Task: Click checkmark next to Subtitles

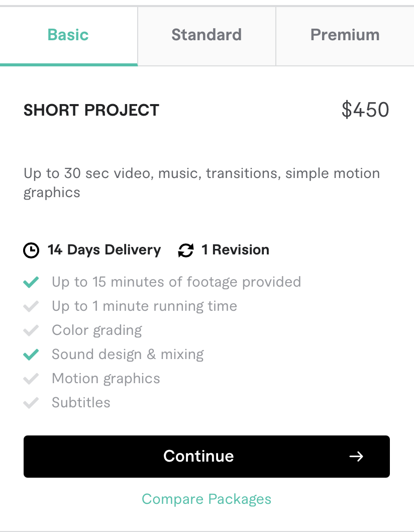Action: click(31, 403)
